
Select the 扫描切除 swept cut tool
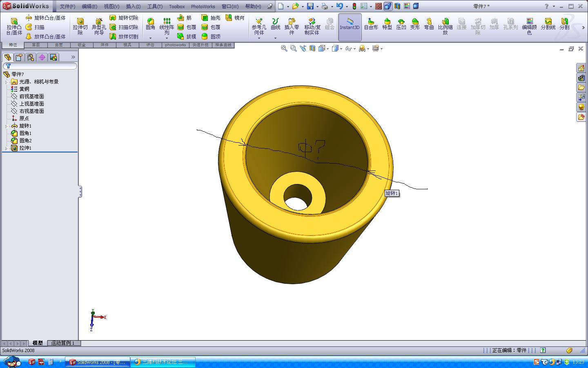click(124, 27)
